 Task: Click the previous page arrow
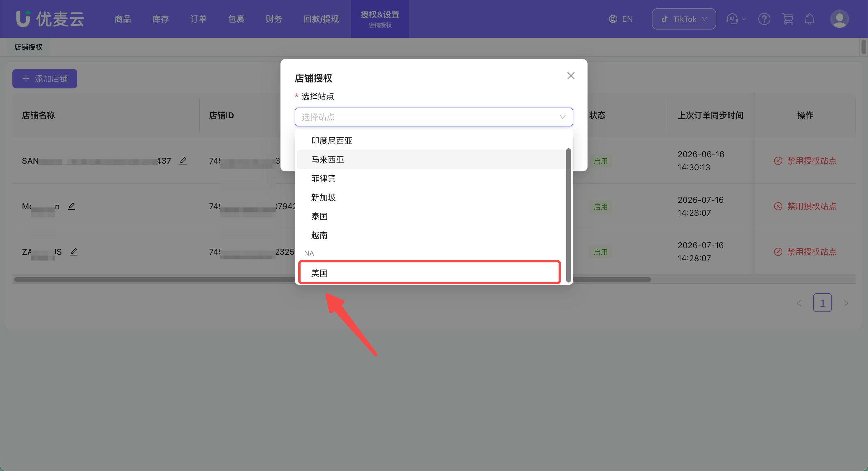tap(799, 303)
